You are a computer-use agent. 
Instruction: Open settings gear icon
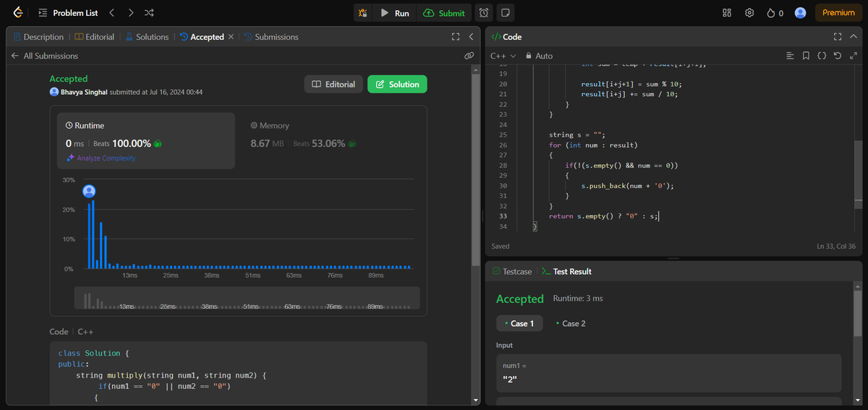[749, 13]
